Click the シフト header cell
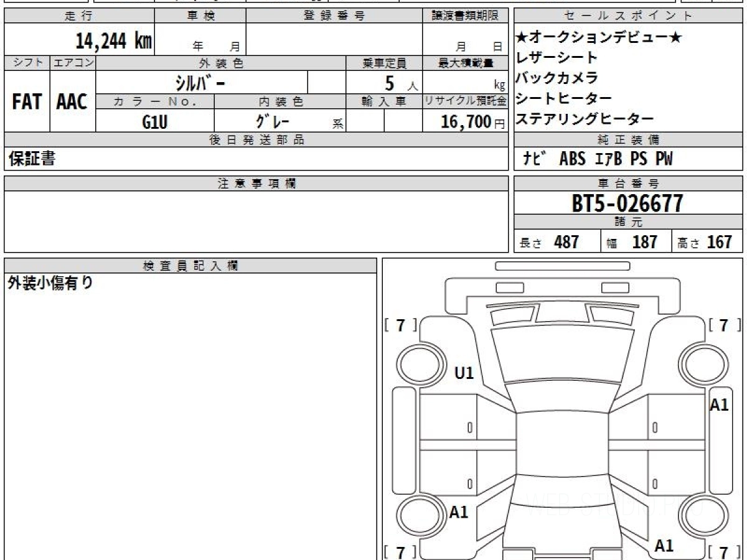 pos(27,63)
